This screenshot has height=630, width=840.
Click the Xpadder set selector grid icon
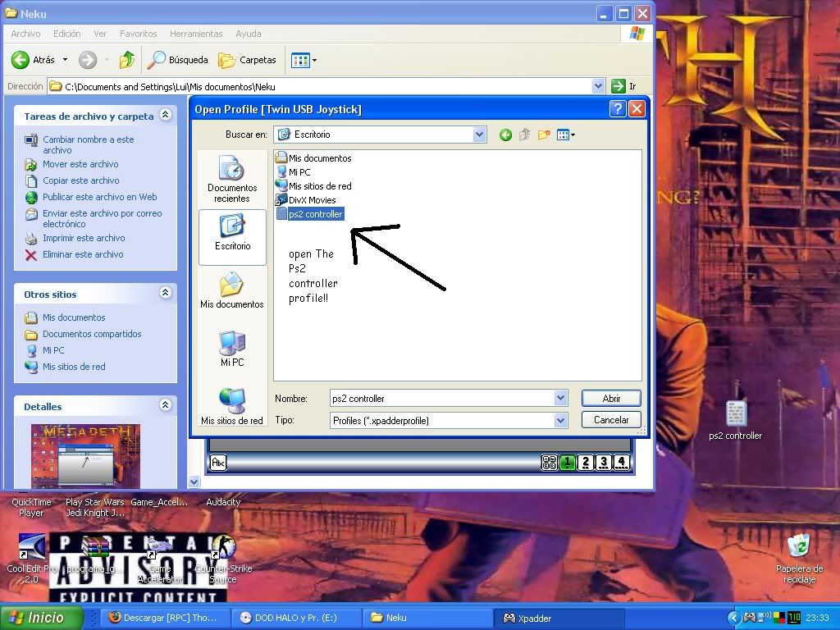(x=550, y=462)
